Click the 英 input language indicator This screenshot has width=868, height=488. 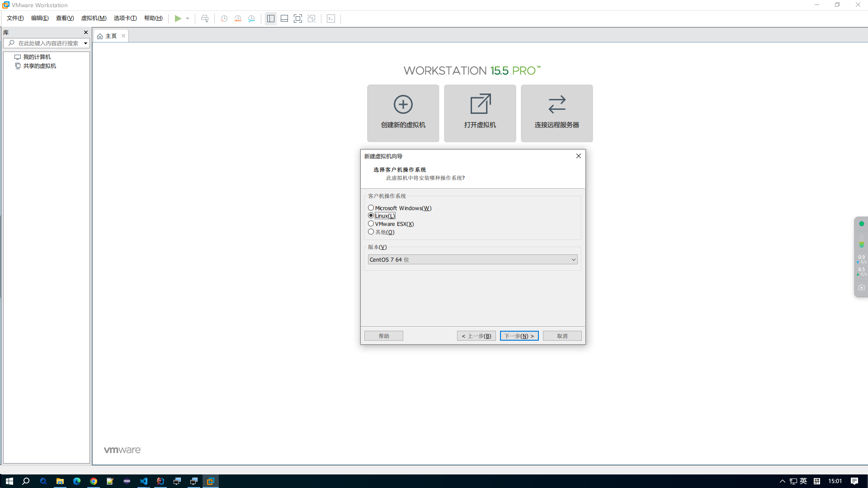click(x=804, y=481)
